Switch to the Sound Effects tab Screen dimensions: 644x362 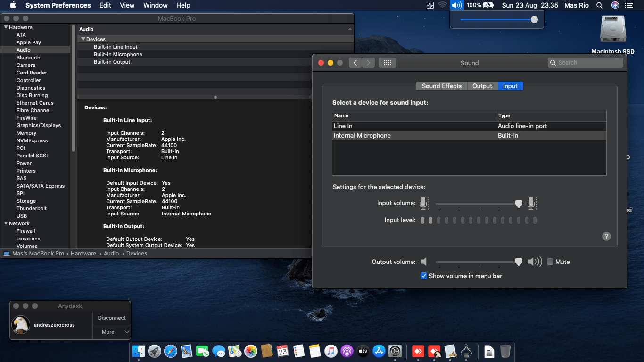[441, 86]
